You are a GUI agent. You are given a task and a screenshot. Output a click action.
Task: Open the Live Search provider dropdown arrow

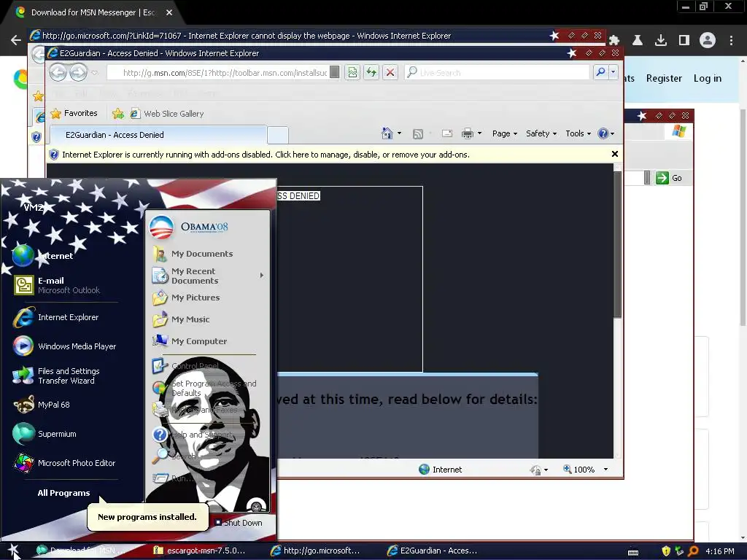tap(613, 72)
